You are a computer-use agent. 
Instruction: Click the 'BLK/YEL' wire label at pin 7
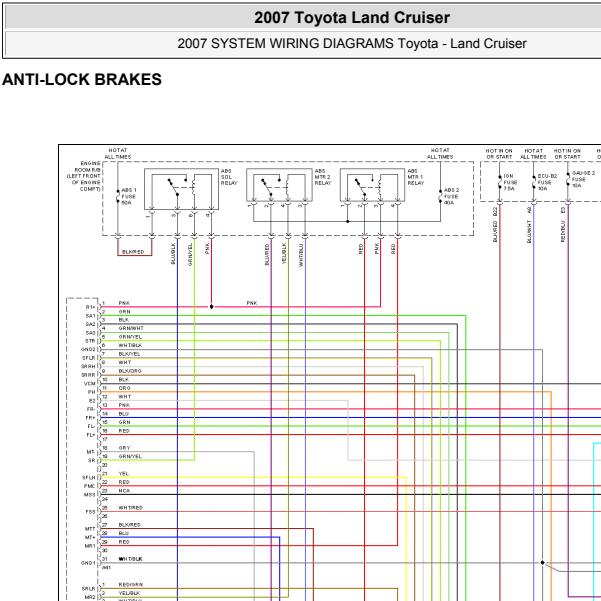tap(130, 354)
